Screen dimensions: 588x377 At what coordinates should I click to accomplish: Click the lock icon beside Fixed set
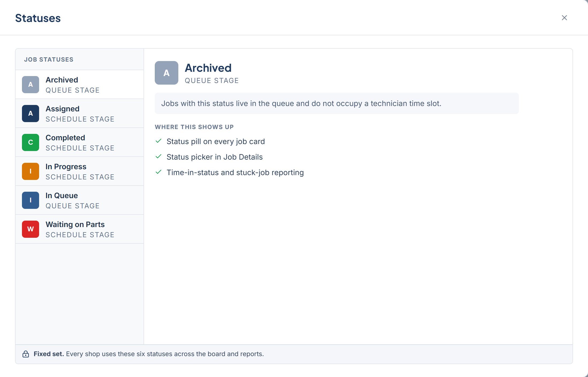click(26, 354)
